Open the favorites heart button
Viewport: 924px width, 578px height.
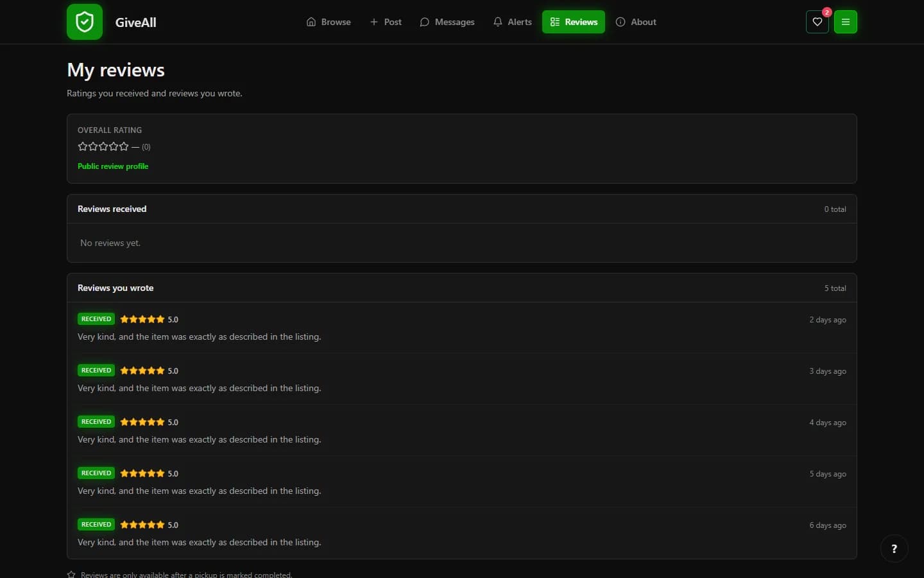[x=817, y=22]
